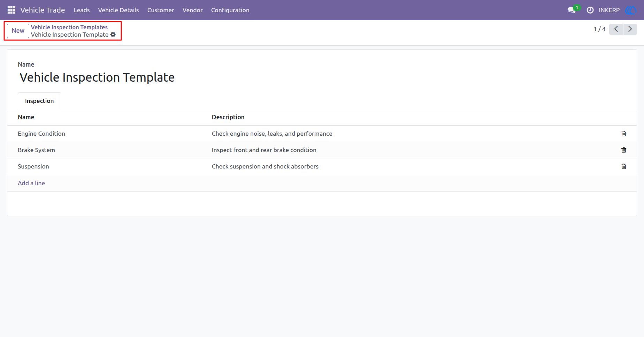Delete the Engine Condition line
This screenshot has width=644, height=337.
pos(624,134)
